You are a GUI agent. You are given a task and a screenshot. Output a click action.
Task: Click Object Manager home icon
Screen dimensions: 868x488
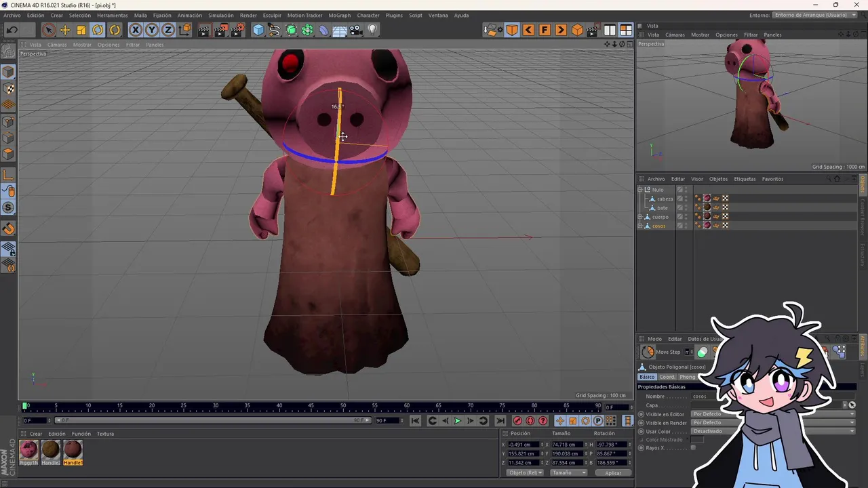pyautogui.click(x=837, y=179)
